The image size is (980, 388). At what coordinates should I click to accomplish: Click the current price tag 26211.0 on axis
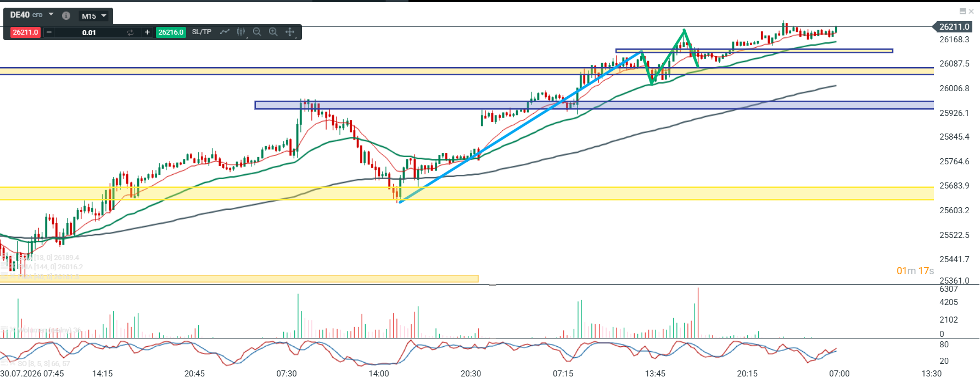954,26
